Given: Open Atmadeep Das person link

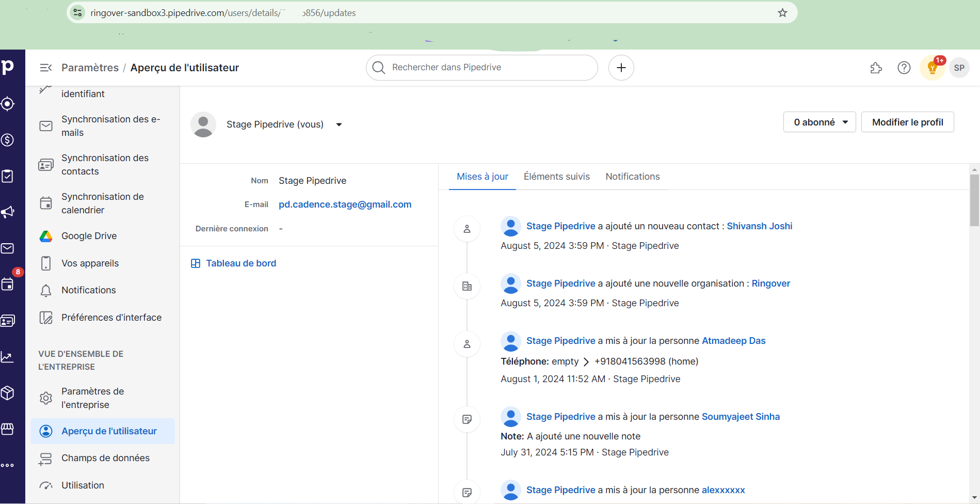Looking at the screenshot, I should point(733,341).
